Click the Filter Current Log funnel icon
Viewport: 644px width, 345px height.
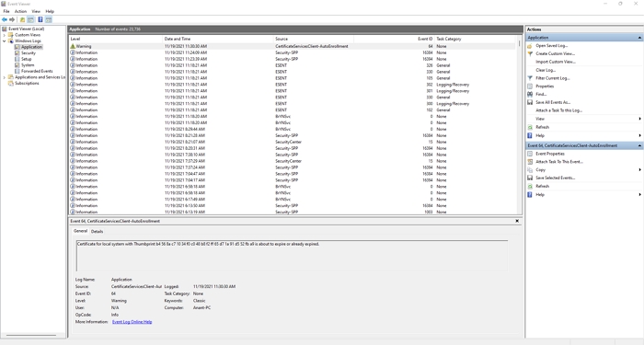pos(530,78)
